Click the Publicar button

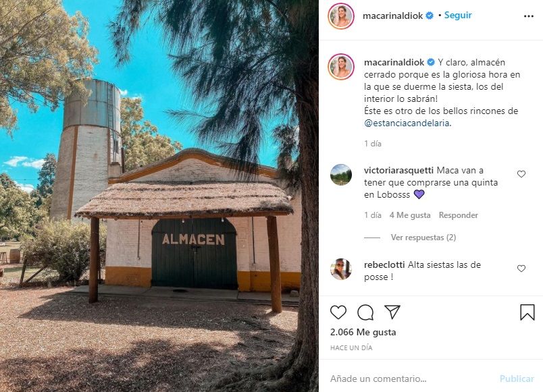517,379
